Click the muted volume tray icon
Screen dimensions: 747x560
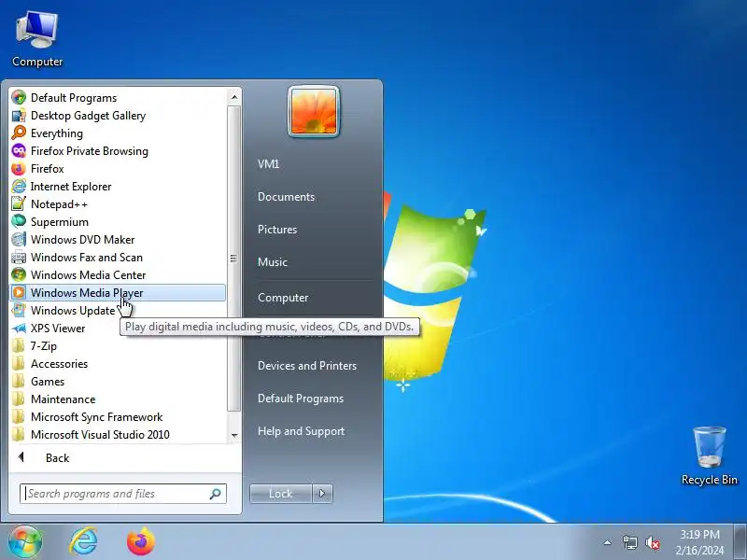point(653,542)
